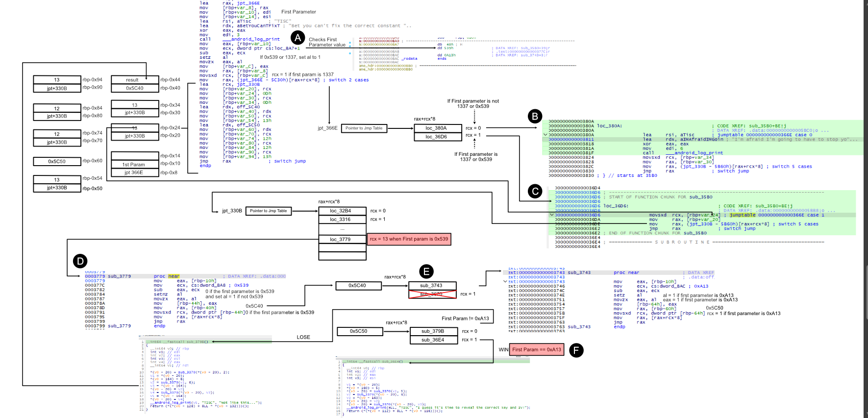This screenshot has width=868, height=418.
Task: Select the loc_3779 jump table entry
Action: (342, 240)
